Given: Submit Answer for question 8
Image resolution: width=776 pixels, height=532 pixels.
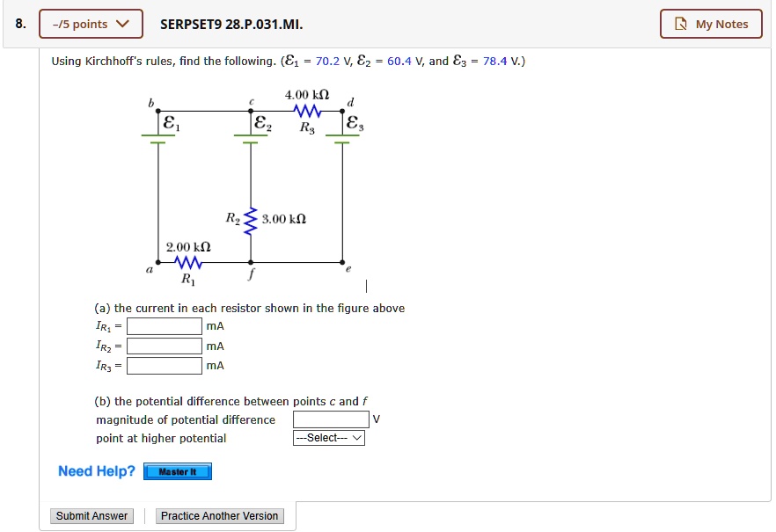Looking at the screenshot, I should pos(92,515).
